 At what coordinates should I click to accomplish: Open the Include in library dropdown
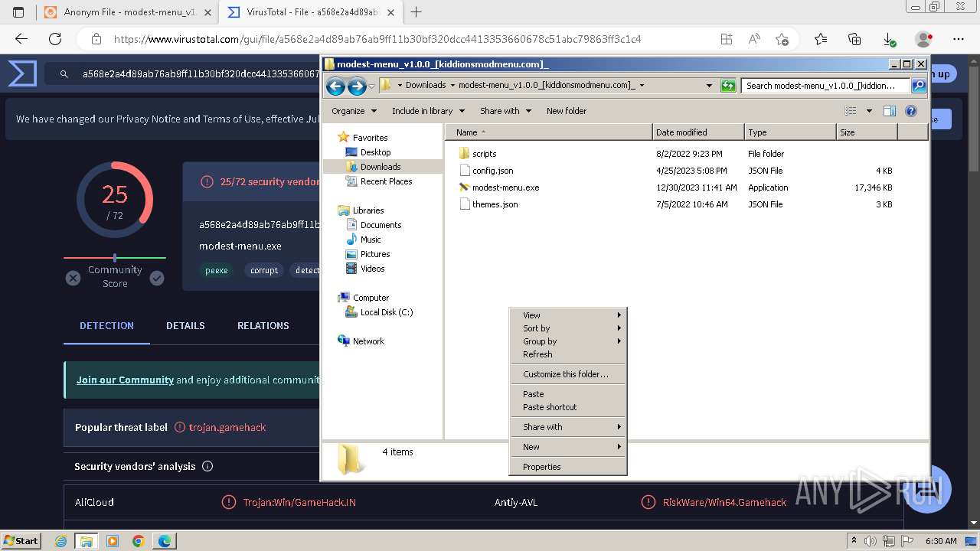(x=428, y=111)
